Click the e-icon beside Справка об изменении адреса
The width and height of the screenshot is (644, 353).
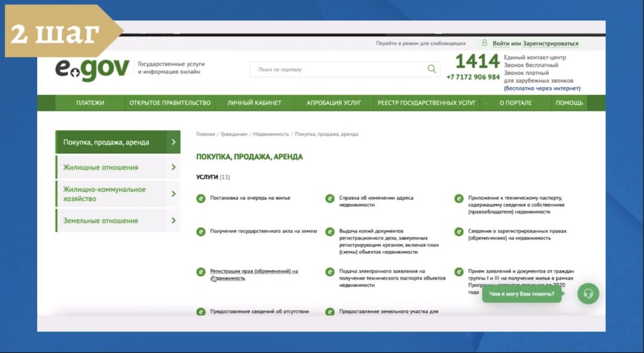coord(330,198)
